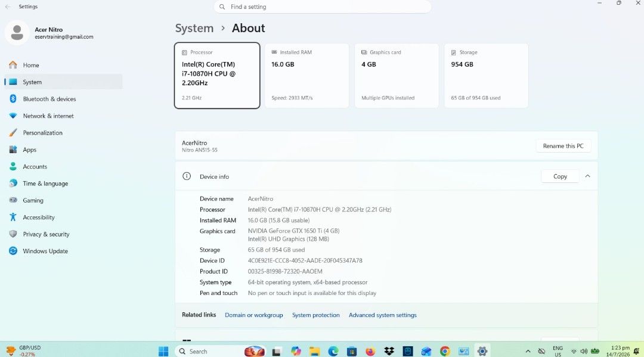Open Dropbox from the taskbar

click(389, 351)
